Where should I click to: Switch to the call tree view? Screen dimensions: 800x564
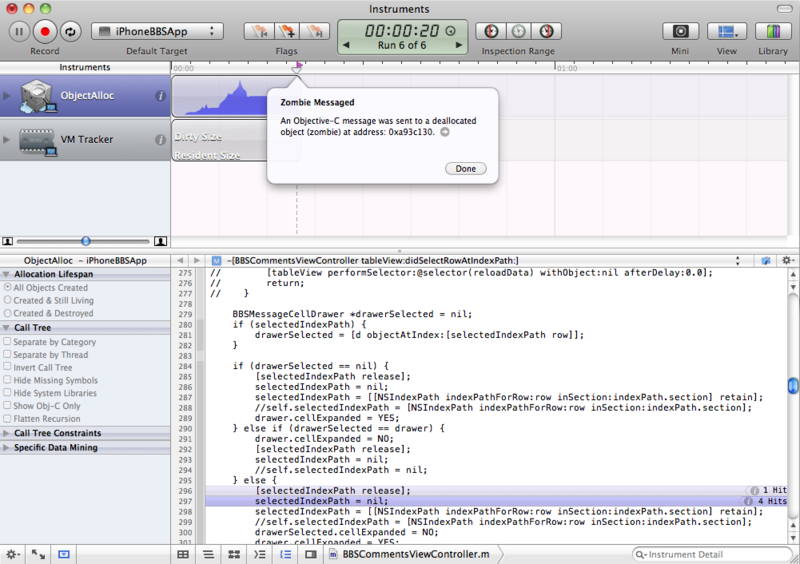260,554
